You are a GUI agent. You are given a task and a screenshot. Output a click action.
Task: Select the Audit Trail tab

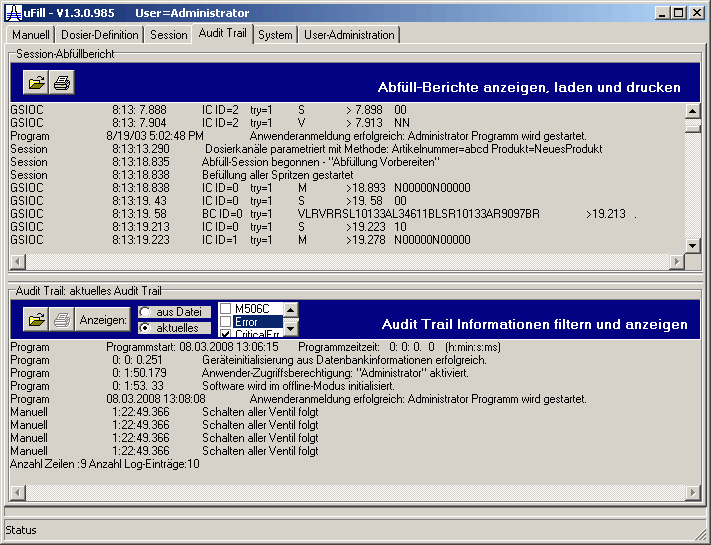pos(223,33)
